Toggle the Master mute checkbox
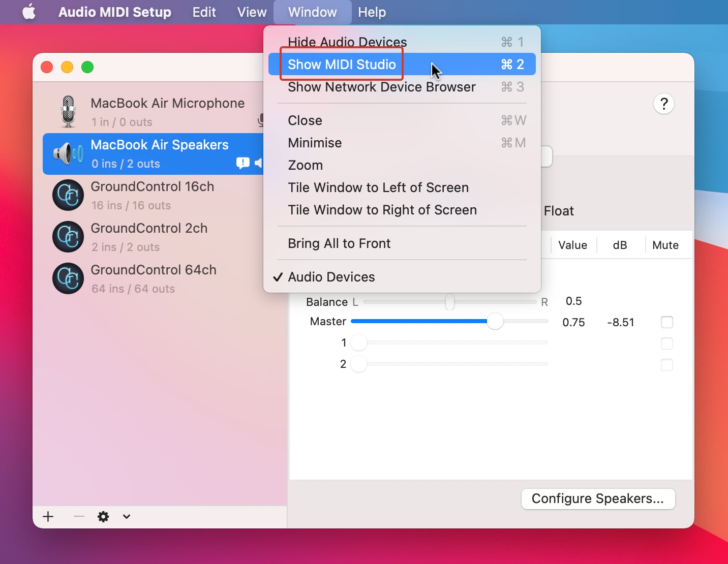 (667, 322)
